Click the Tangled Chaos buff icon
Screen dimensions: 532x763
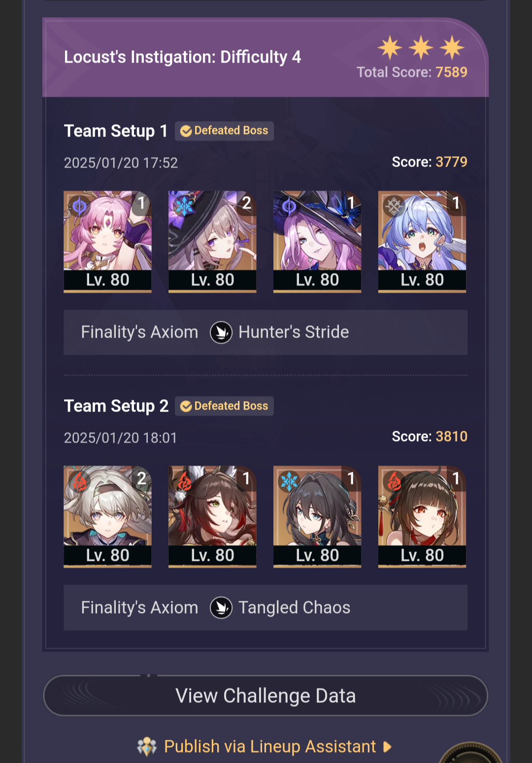[x=221, y=608]
